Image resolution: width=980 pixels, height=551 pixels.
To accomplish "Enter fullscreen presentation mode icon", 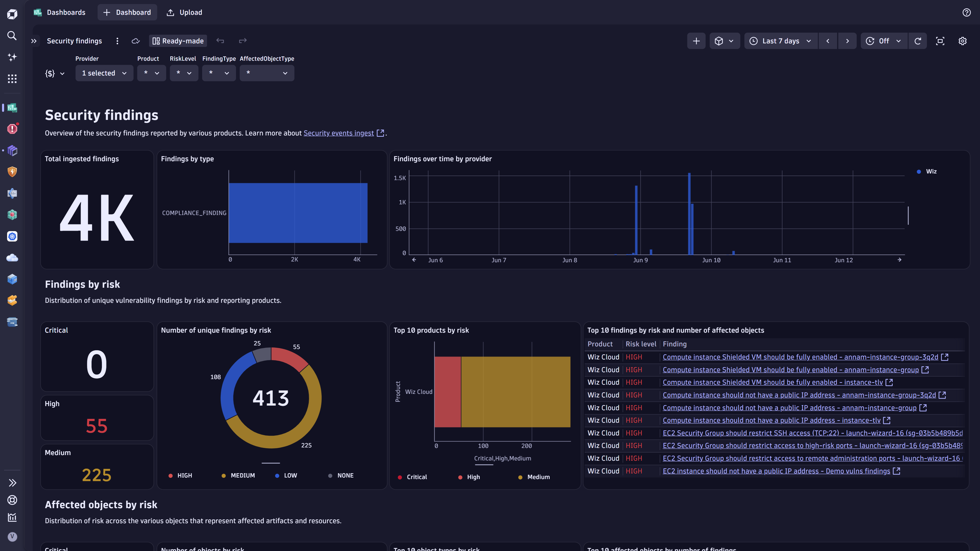I will [x=940, y=41].
